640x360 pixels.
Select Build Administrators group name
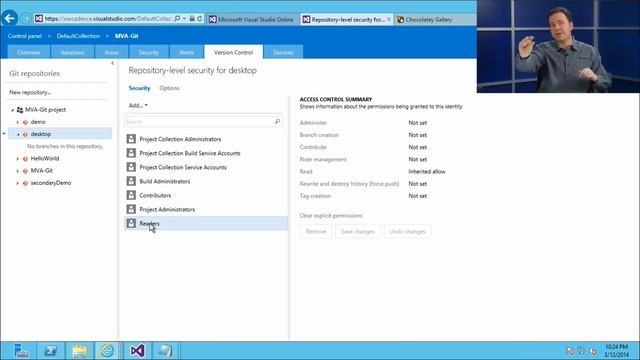pos(164,181)
